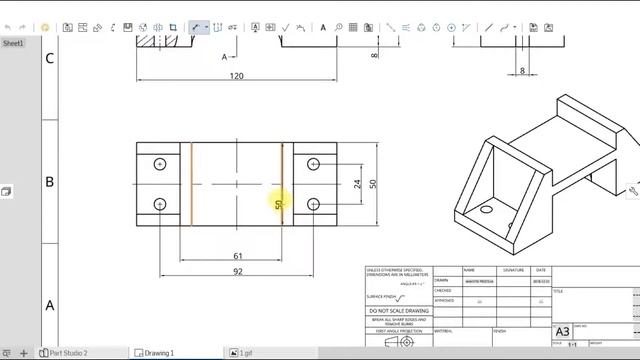Screen dimensions: 640x360
Task: Select the vertical 8 dimension at top
Action: 374,55
